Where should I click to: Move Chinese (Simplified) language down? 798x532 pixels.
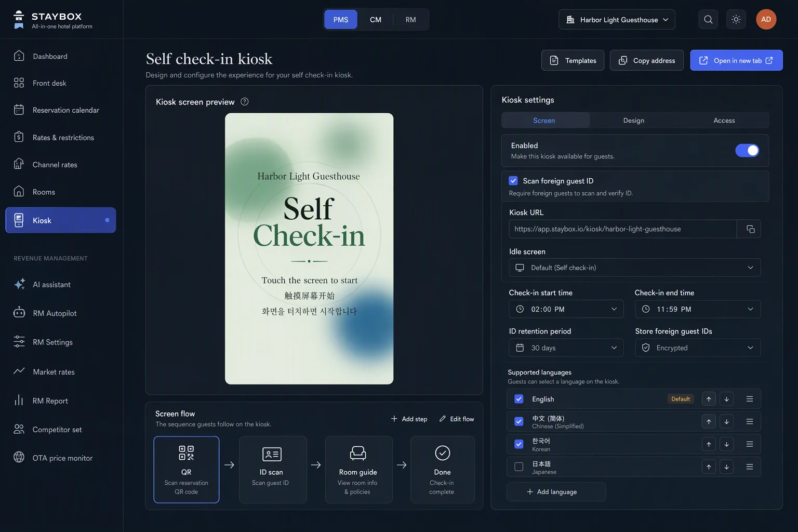tap(726, 422)
